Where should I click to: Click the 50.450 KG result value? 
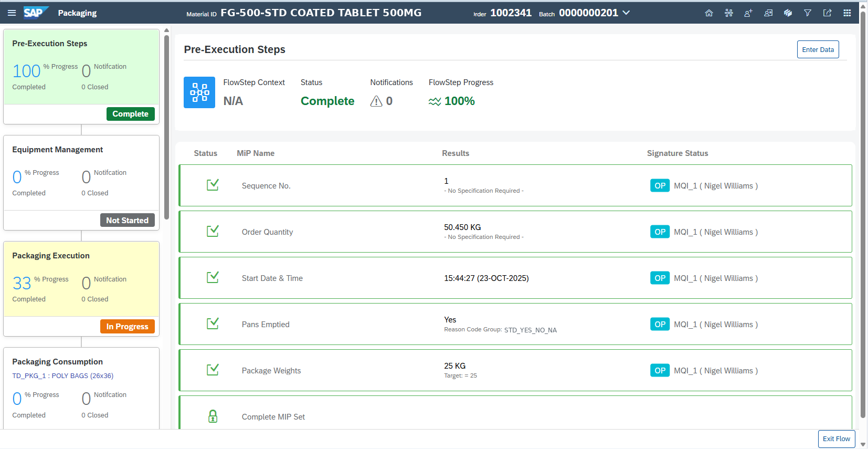pos(462,227)
